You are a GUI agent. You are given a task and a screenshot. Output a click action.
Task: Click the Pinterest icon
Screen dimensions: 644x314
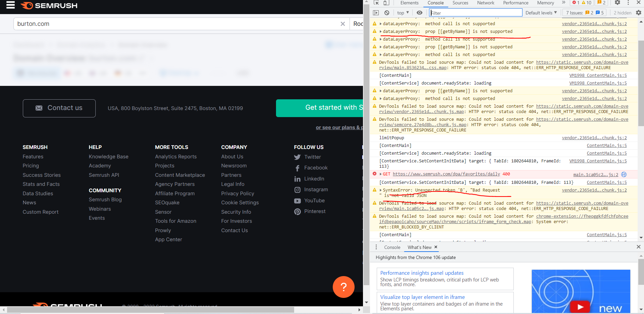297,212
